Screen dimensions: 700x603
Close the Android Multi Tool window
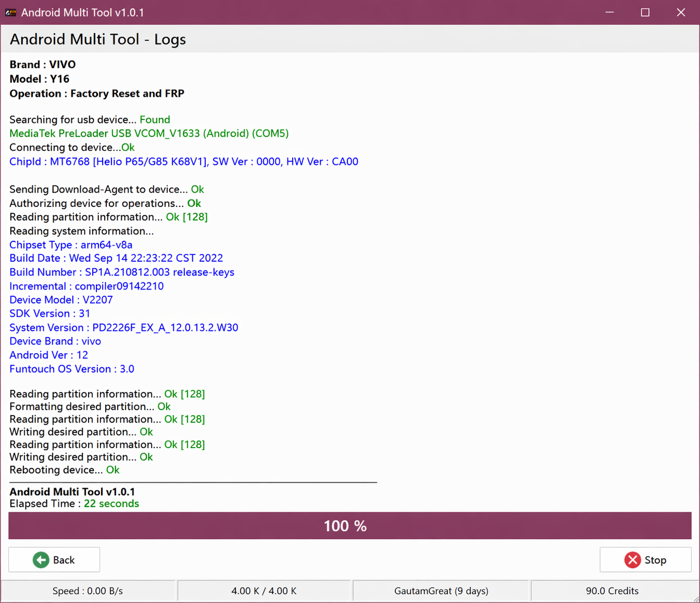point(681,12)
